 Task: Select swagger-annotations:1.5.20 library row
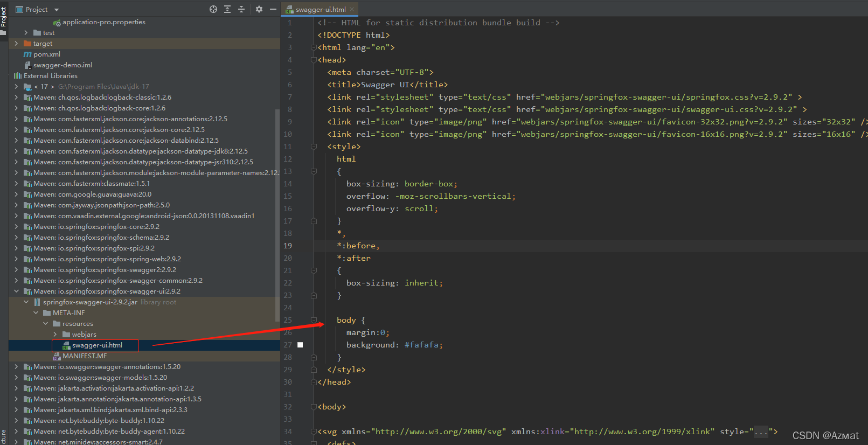[144, 367]
